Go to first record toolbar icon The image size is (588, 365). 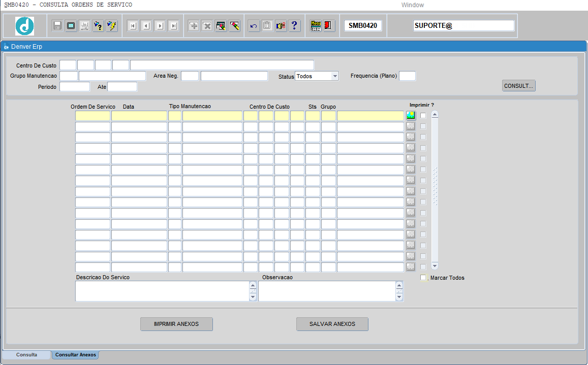(133, 26)
